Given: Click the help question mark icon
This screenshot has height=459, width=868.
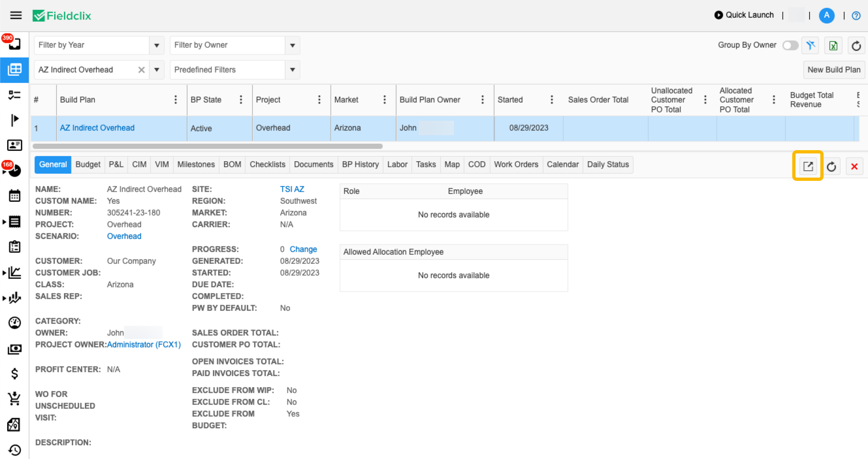Looking at the screenshot, I should (856, 15).
